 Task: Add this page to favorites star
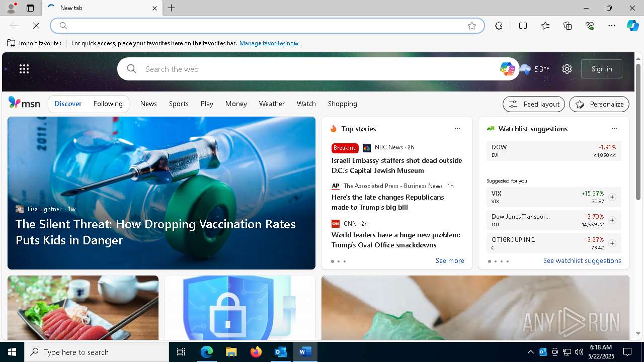coord(472,26)
